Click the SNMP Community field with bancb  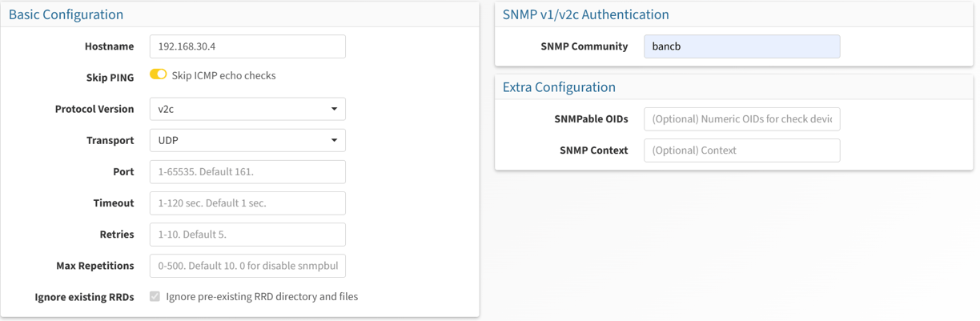(741, 46)
